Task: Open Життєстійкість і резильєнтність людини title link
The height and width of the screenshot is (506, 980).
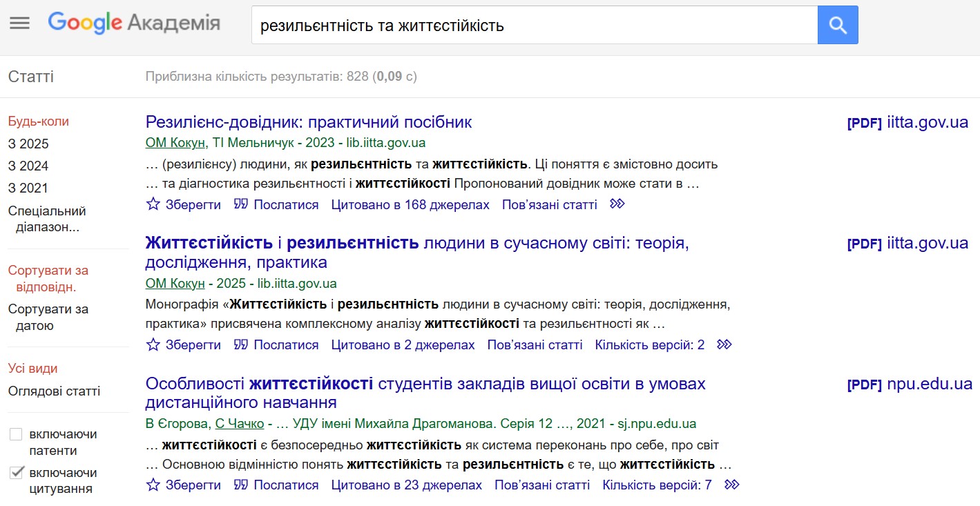Action: pyautogui.click(x=418, y=253)
